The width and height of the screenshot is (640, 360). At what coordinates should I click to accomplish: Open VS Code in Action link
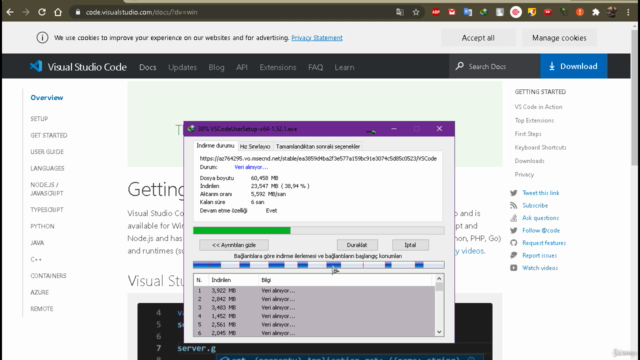pos(538,107)
